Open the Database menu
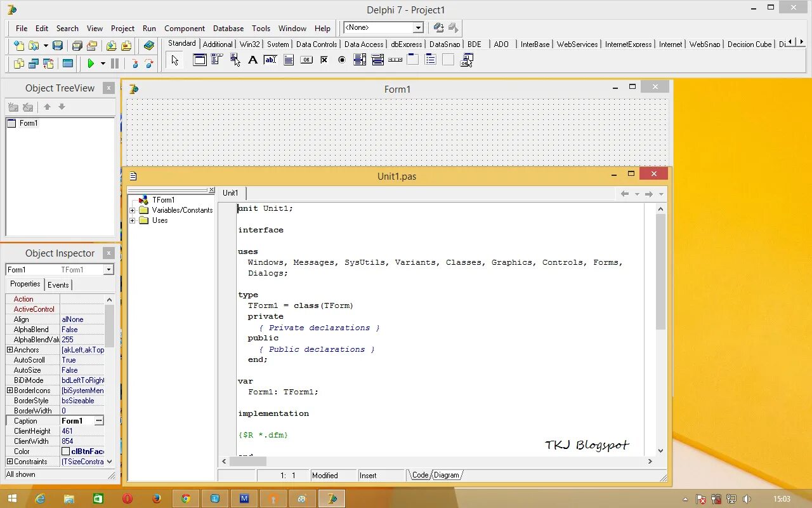The height and width of the screenshot is (508, 812). [x=228, y=29]
